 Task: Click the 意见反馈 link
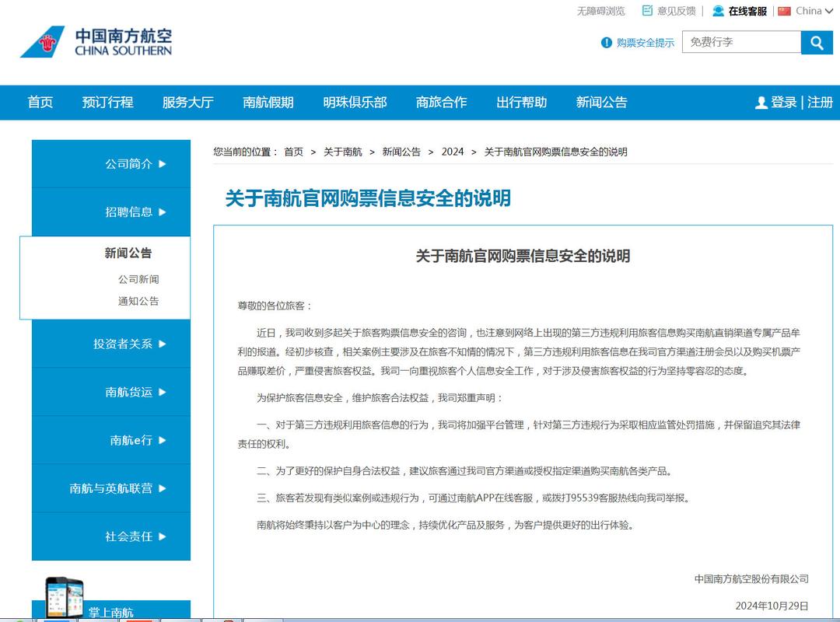coord(676,11)
